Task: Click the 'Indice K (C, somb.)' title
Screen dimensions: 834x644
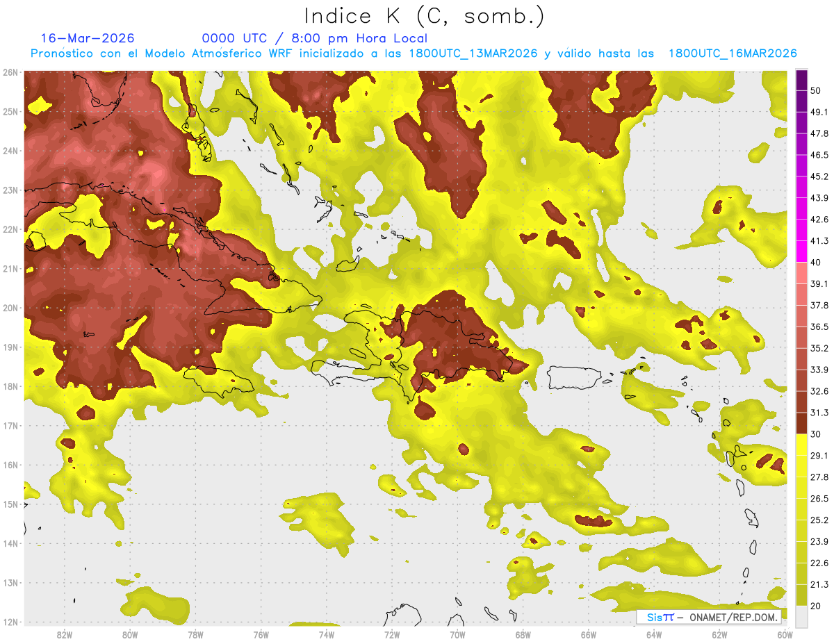Action: [423, 17]
